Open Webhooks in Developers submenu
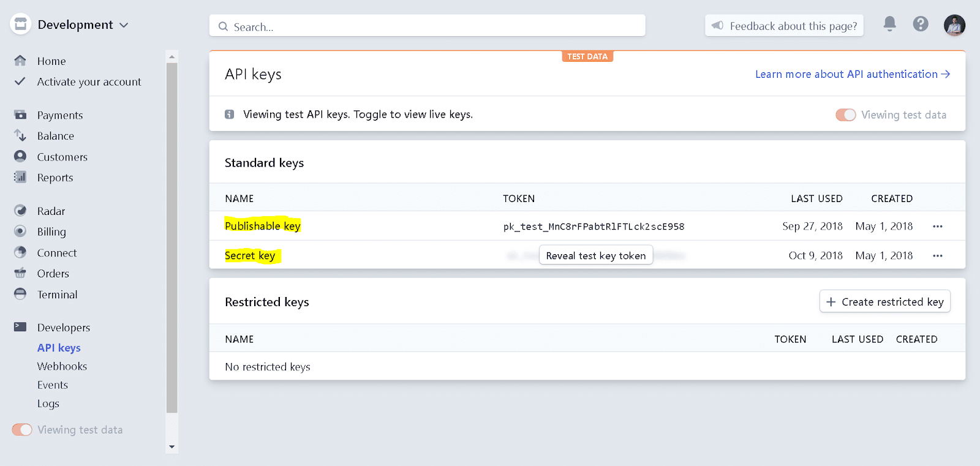 click(62, 366)
